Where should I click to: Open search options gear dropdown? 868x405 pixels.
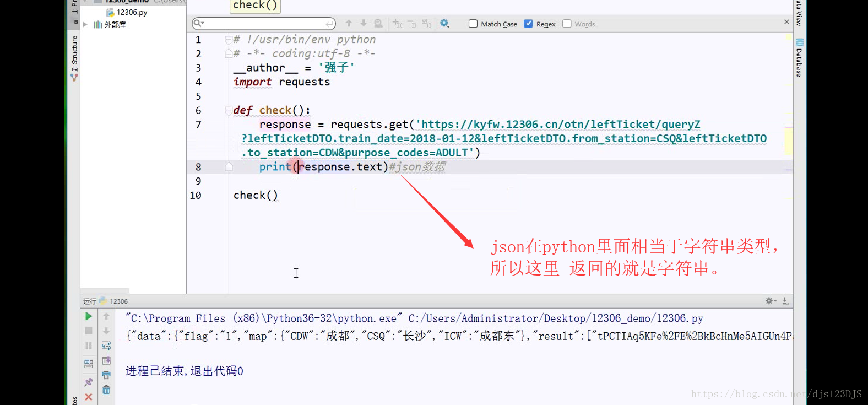point(445,23)
